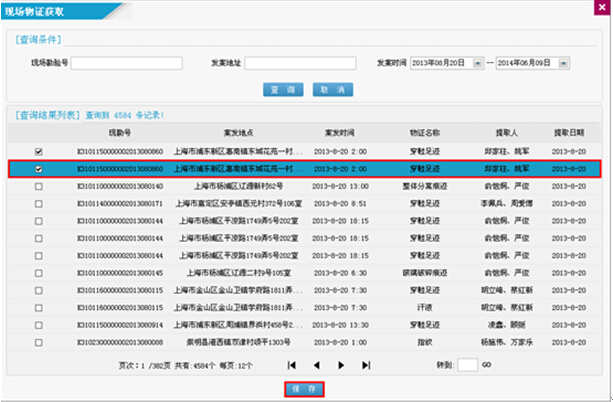Select the 整体分离痕迹 evidence name cell
Screen dimensions: 613x402
[425, 186]
